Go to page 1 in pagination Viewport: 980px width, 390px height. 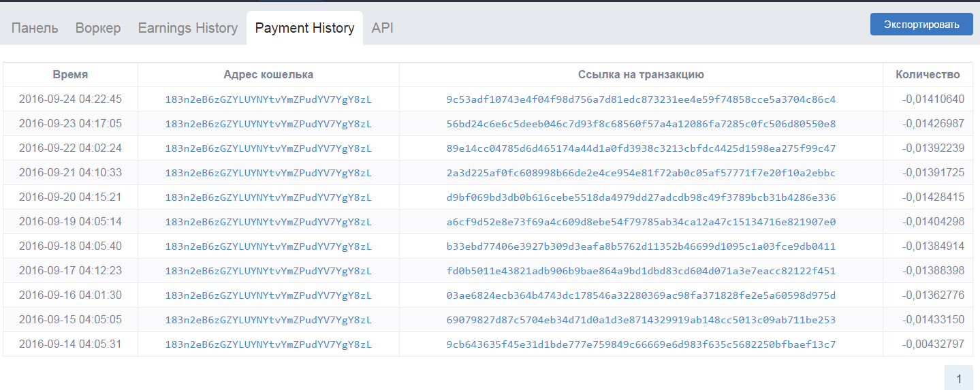tap(958, 378)
